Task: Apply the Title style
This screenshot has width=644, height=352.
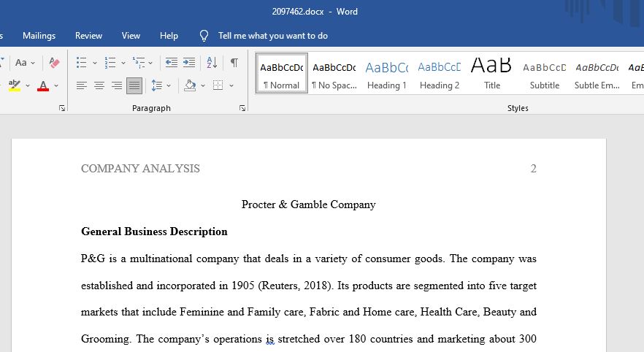Action: point(491,74)
